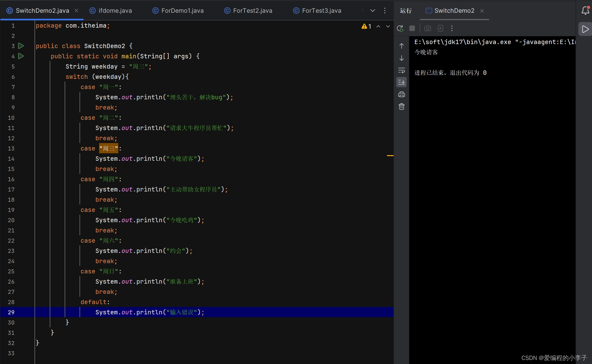Open the SwitchDemo2.java editor tab

click(x=42, y=11)
